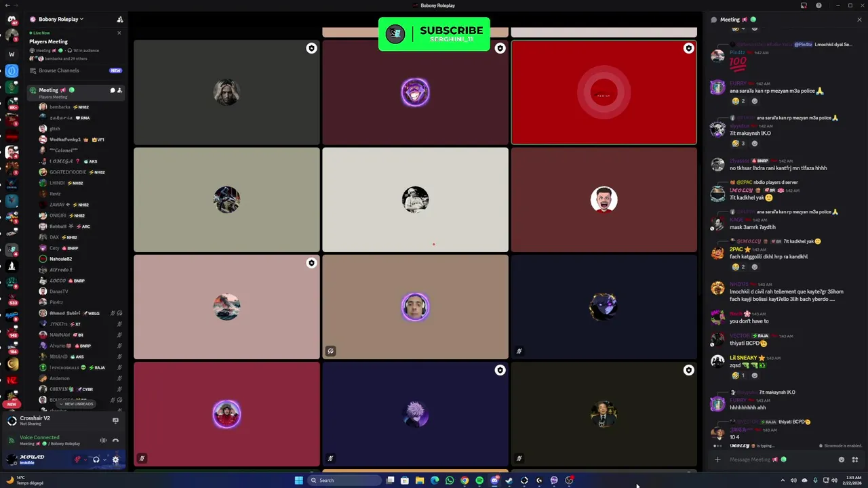Dismiss the Live Now Players Meeting banner
The image size is (868, 488).
[x=119, y=33]
